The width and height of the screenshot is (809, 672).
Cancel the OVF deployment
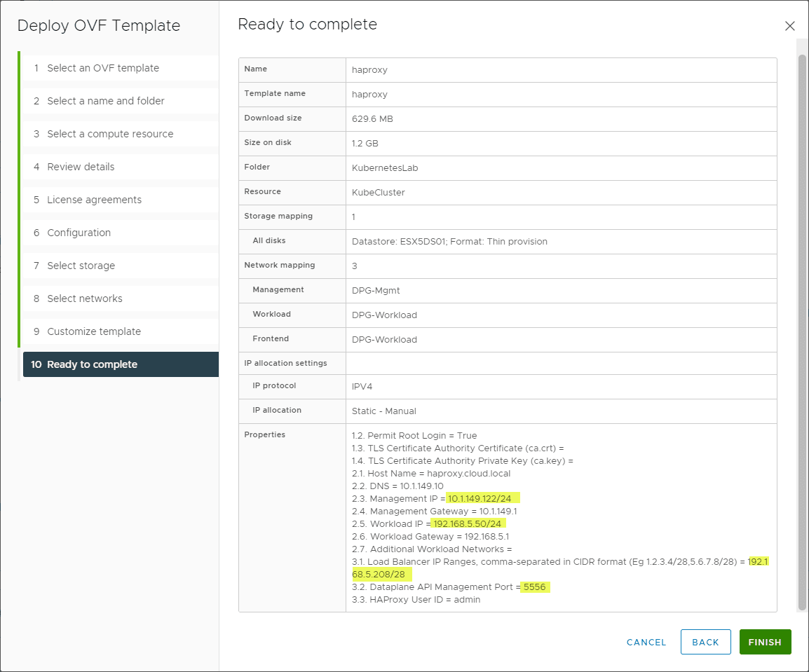pyautogui.click(x=646, y=642)
